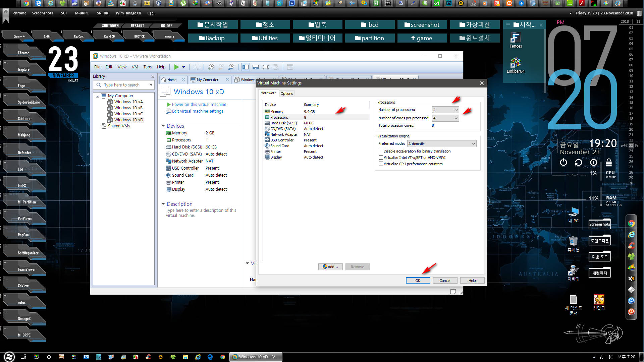Select Windows 10 xC in library
The image size is (644, 362).
[x=128, y=114]
